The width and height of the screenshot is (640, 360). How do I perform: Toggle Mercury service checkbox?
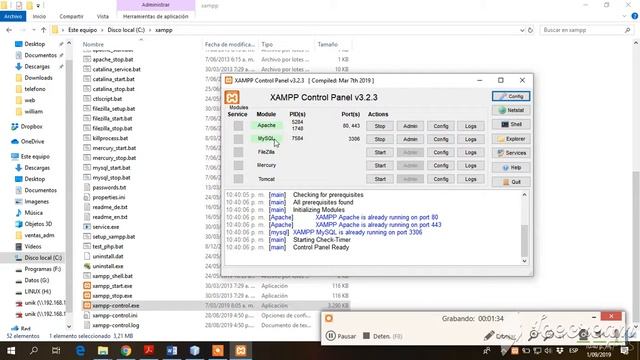238,165
